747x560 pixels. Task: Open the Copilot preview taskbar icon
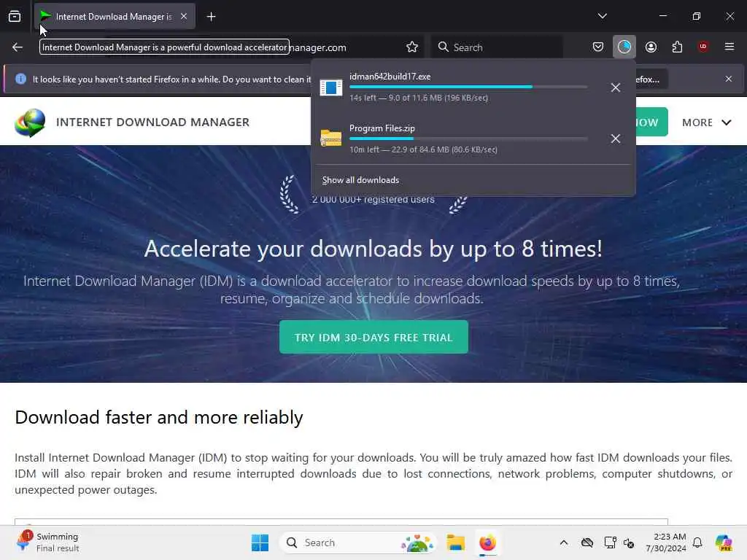(723, 542)
